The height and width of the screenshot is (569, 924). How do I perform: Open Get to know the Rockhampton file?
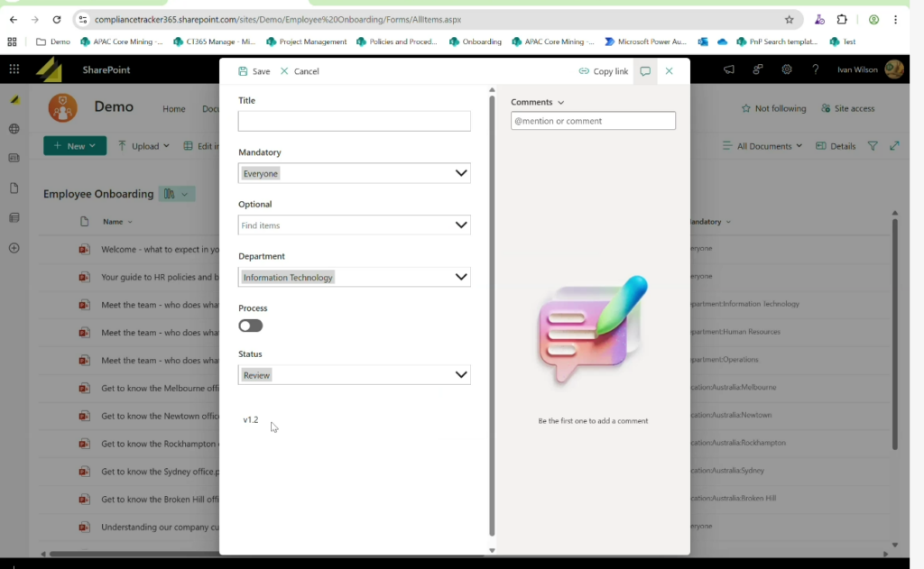(160, 444)
